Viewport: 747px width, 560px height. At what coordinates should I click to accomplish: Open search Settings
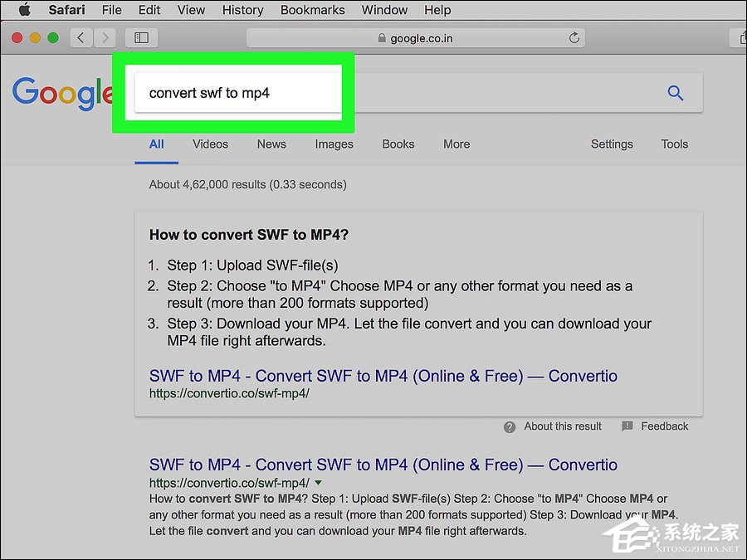[612, 144]
